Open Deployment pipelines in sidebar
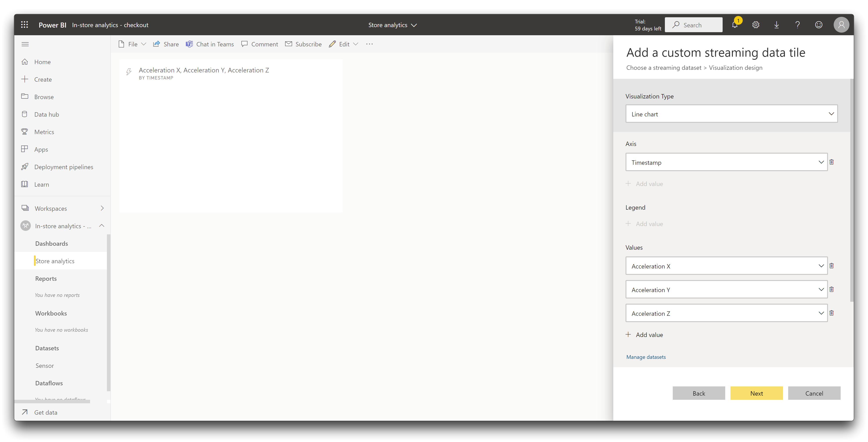This screenshot has width=868, height=442. (62, 167)
